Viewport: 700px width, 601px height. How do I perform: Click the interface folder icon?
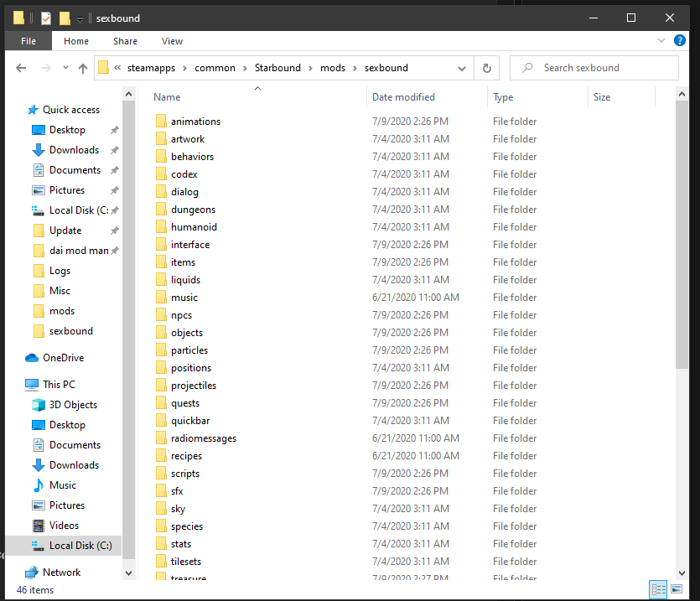[x=161, y=245]
